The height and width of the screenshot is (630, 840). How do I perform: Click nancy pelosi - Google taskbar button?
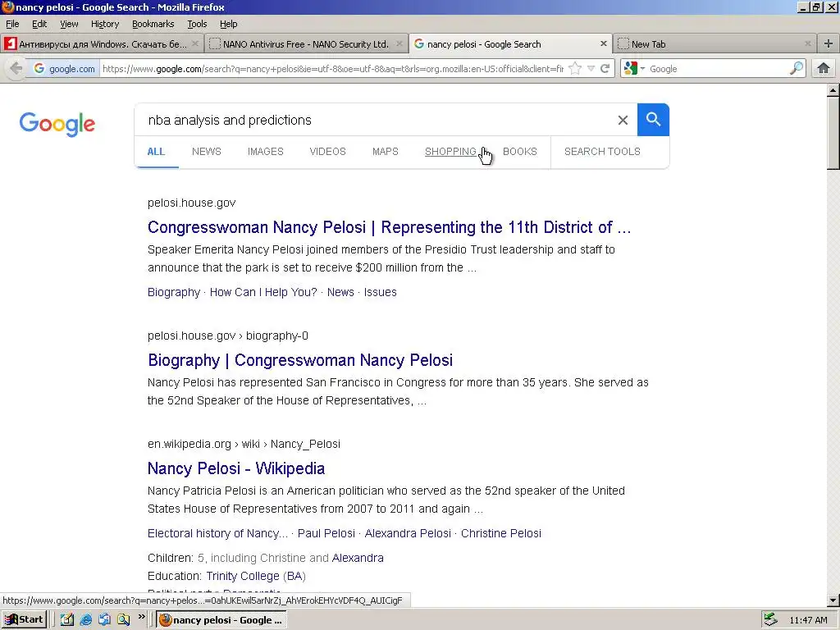(x=221, y=620)
